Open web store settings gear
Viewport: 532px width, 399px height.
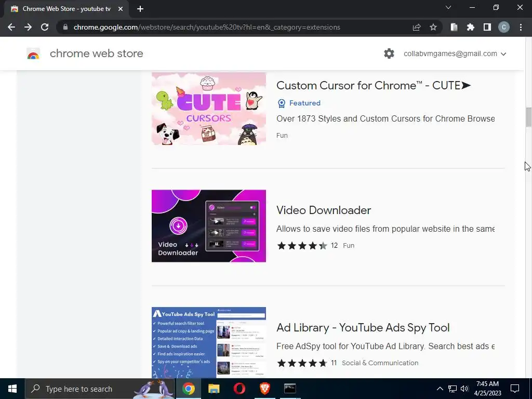point(389,54)
